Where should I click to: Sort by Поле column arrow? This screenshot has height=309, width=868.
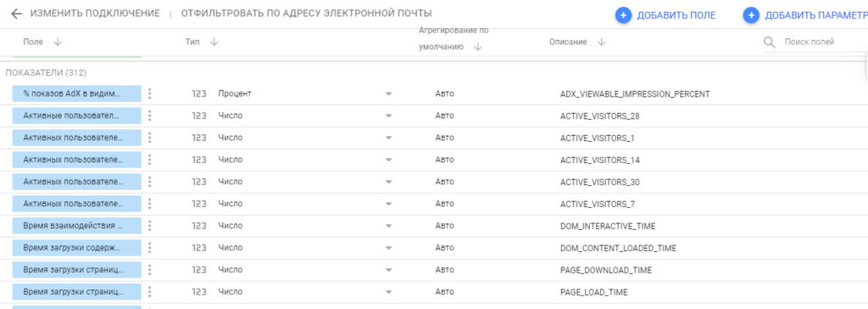(57, 42)
